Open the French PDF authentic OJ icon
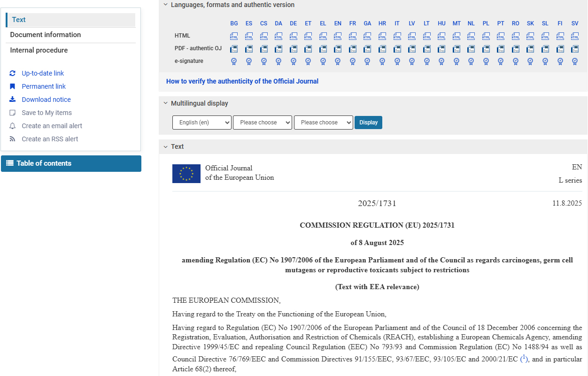588x376 pixels. [x=352, y=49]
